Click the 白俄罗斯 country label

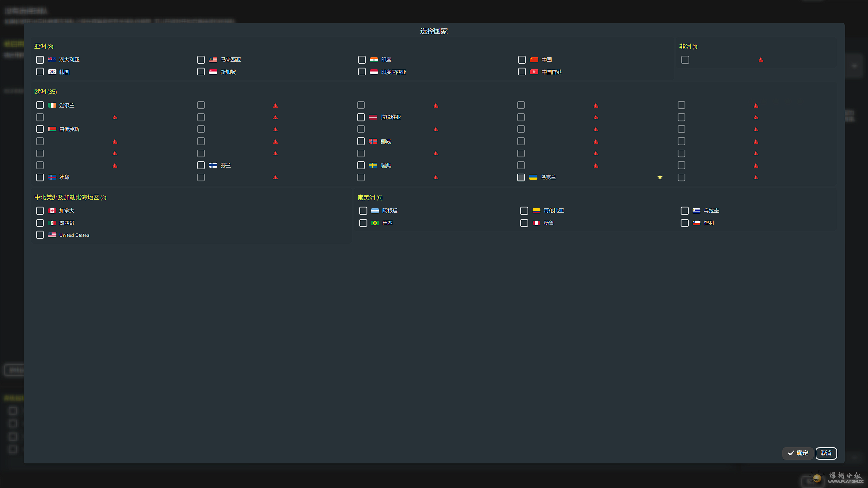pyautogui.click(x=69, y=129)
